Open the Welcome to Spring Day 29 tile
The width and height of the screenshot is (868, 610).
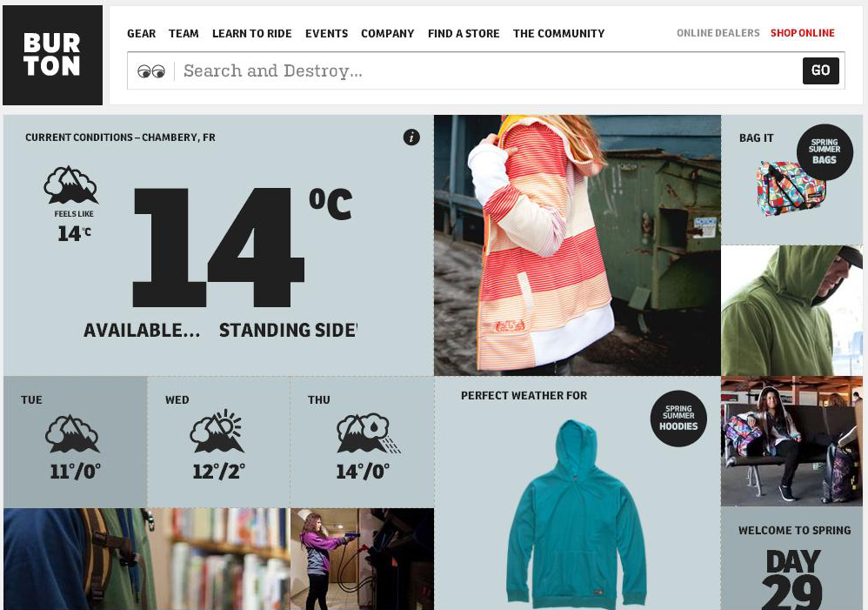pos(792,558)
